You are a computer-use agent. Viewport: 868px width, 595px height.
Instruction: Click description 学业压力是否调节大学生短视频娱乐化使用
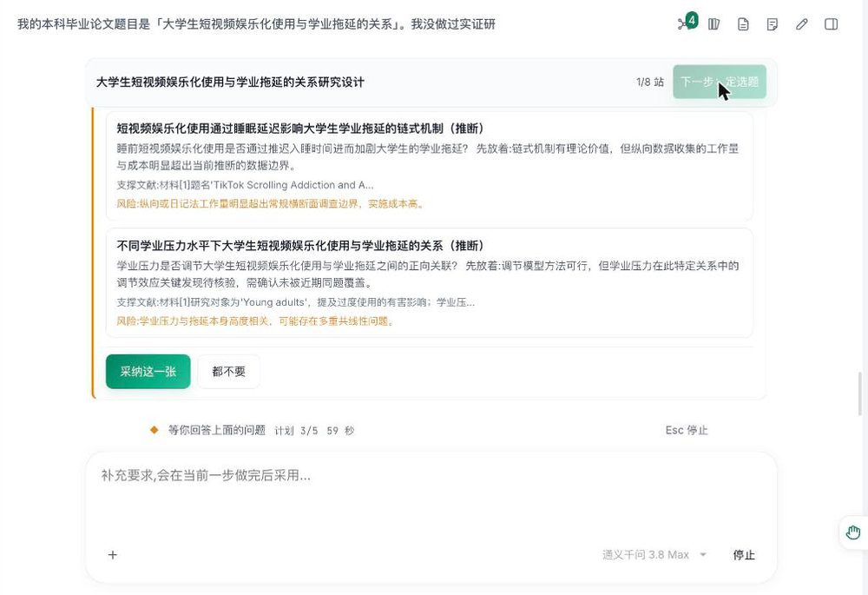click(x=427, y=274)
